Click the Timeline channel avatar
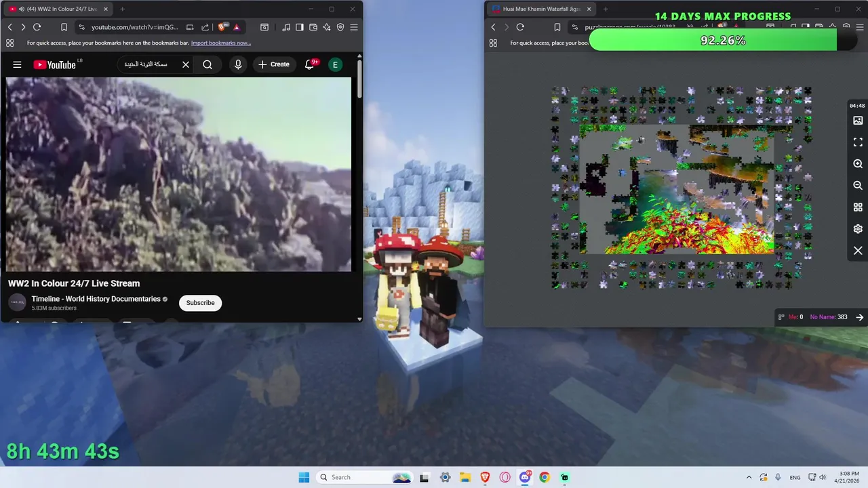Viewport: 868px width, 488px height. coord(17,303)
